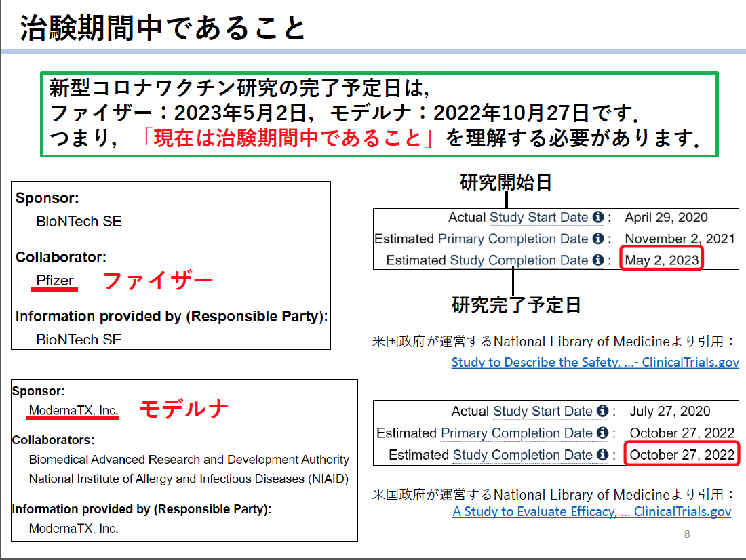Click the red モデルナ label

point(184,409)
